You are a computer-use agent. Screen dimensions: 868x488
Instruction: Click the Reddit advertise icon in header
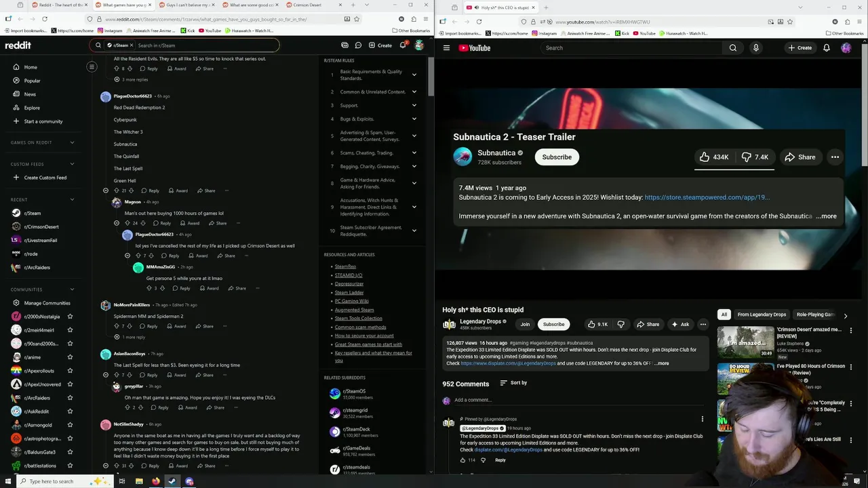click(x=345, y=45)
